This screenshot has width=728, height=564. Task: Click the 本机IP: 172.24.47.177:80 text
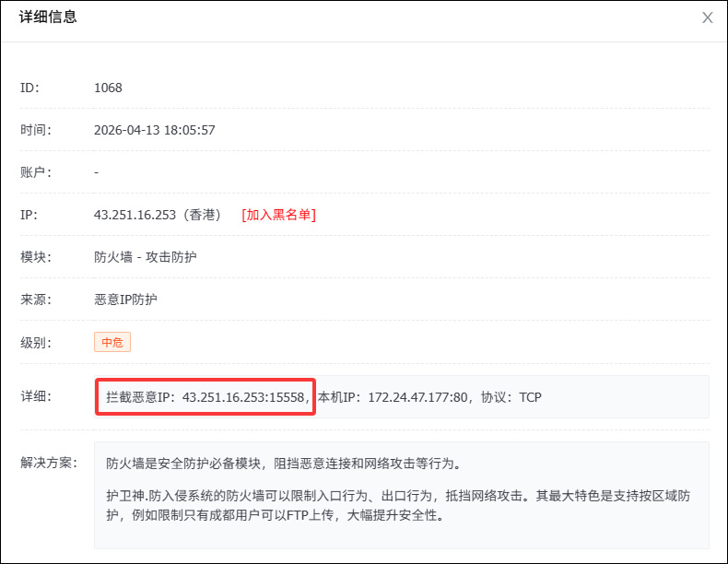click(395, 397)
